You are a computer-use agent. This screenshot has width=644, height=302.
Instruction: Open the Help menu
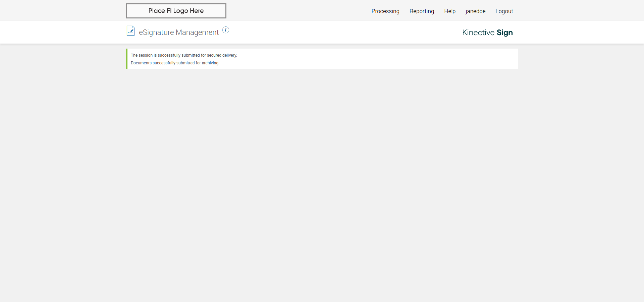[450, 11]
